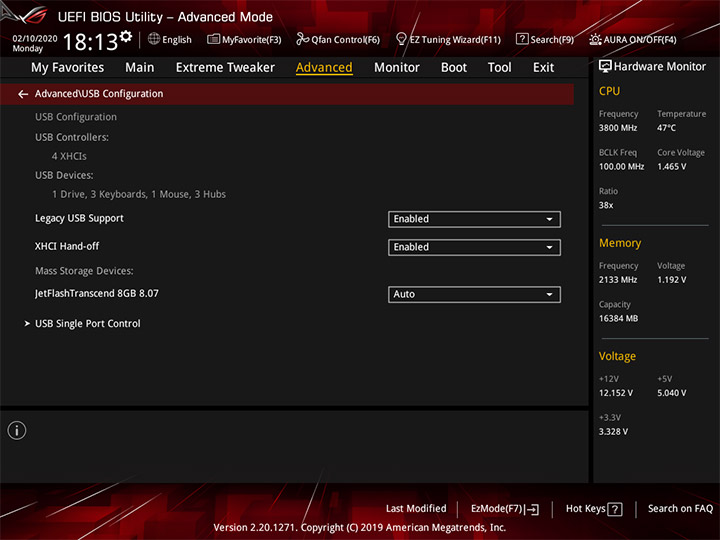
Task: Click the Hardware Monitor screen icon
Action: (x=605, y=67)
